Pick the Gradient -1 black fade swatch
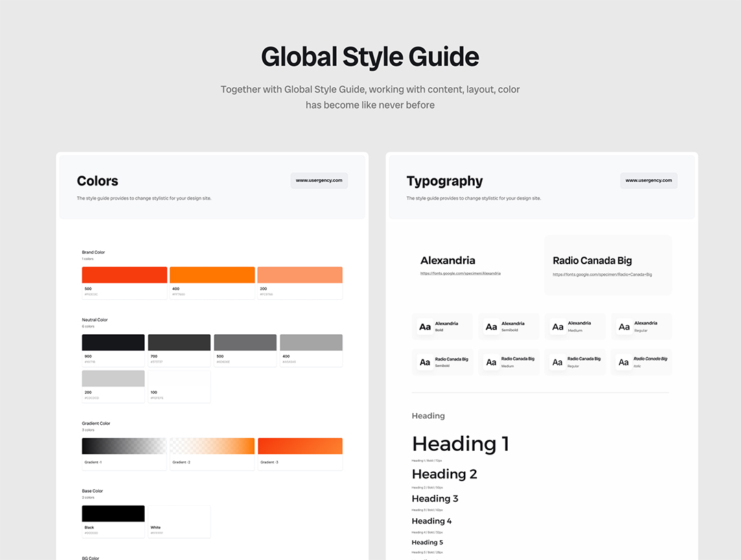This screenshot has width=741, height=560. pyautogui.click(x=124, y=446)
